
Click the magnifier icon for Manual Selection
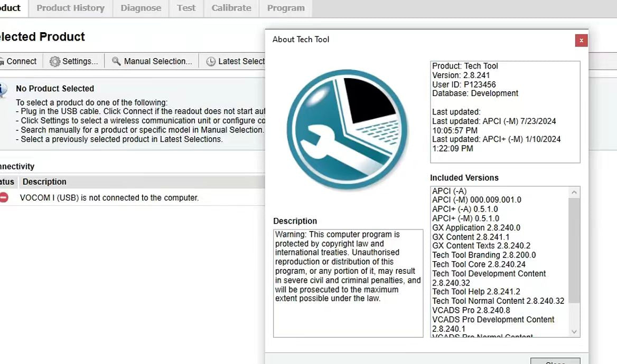pos(116,61)
